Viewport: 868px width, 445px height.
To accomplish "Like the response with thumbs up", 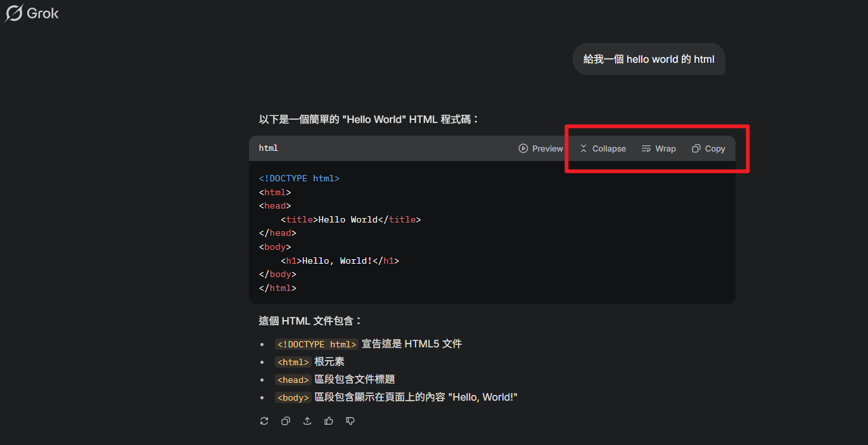I will [329, 421].
